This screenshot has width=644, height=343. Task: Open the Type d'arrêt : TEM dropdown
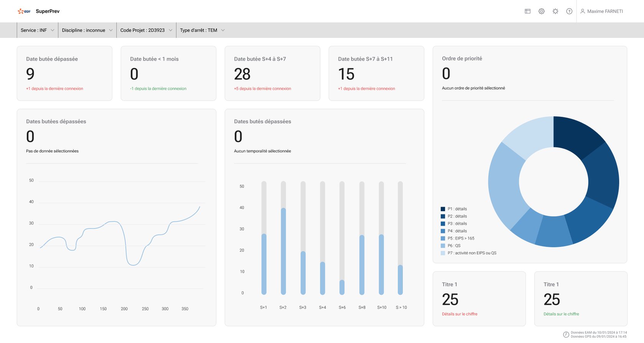[202, 30]
